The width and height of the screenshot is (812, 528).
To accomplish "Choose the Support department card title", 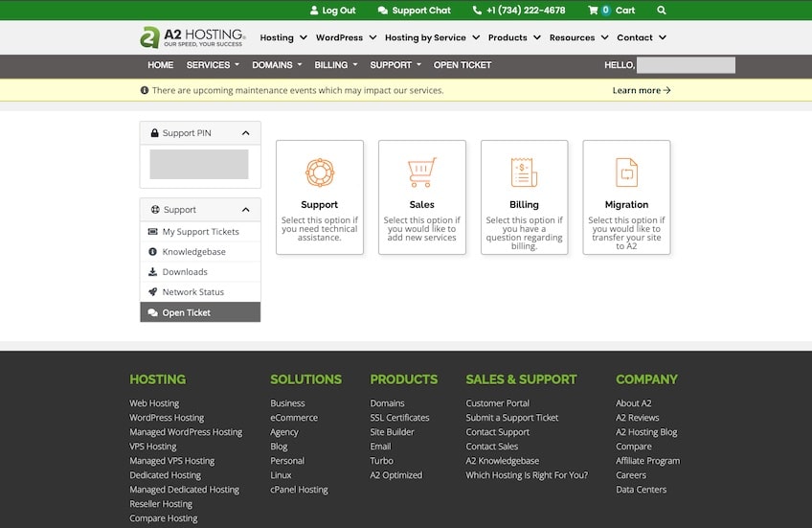I will pos(320,205).
